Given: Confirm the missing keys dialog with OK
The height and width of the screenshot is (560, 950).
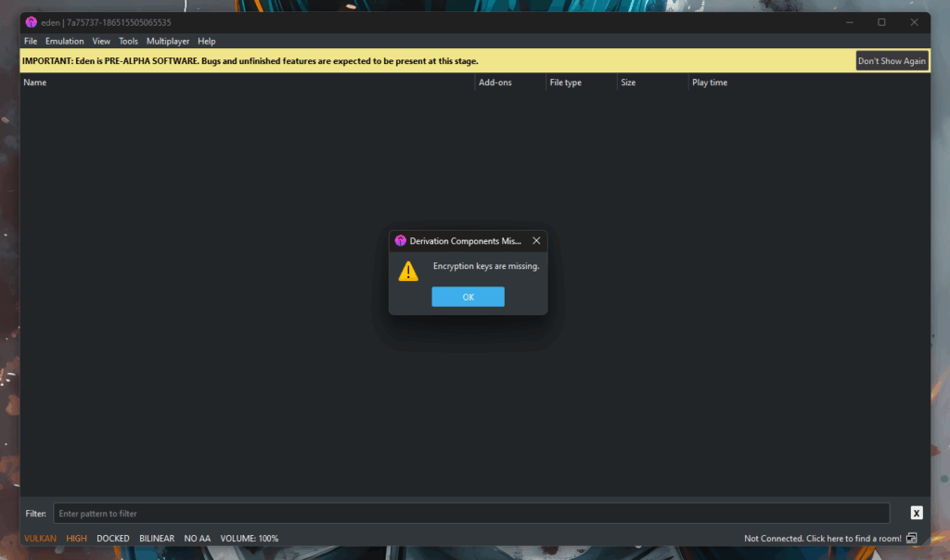Looking at the screenshot, I should point(468,297).
